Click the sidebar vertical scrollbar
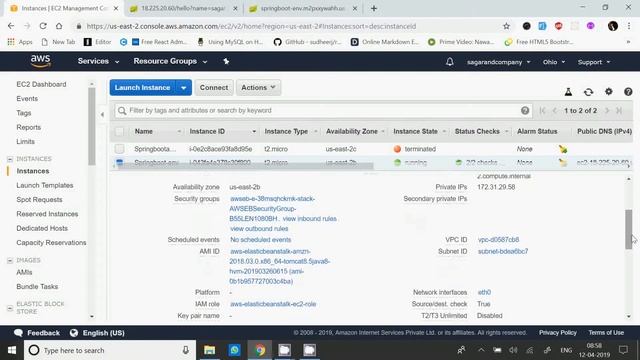Screen dimensions: 640x360 click(x=91, y=127)
